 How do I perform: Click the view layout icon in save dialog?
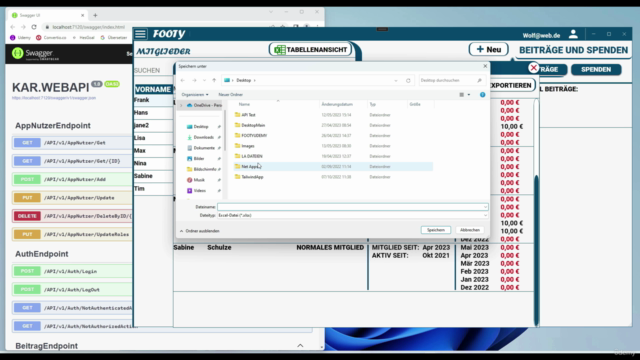(x=462, y=95)
